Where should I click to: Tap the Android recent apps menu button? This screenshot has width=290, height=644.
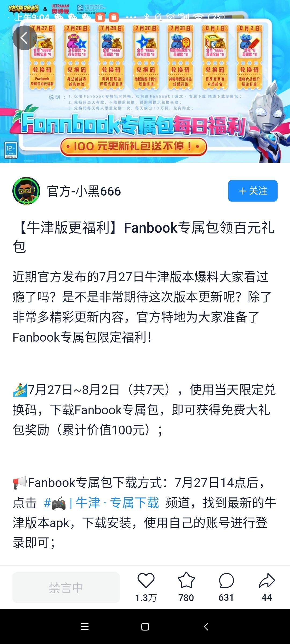(85, 627)
